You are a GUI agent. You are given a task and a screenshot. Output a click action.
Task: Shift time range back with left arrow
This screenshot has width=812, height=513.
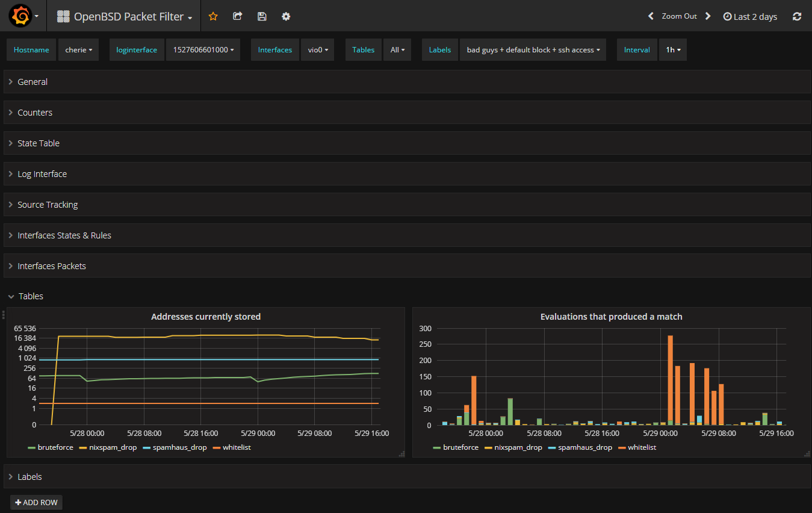click(651, 16)
